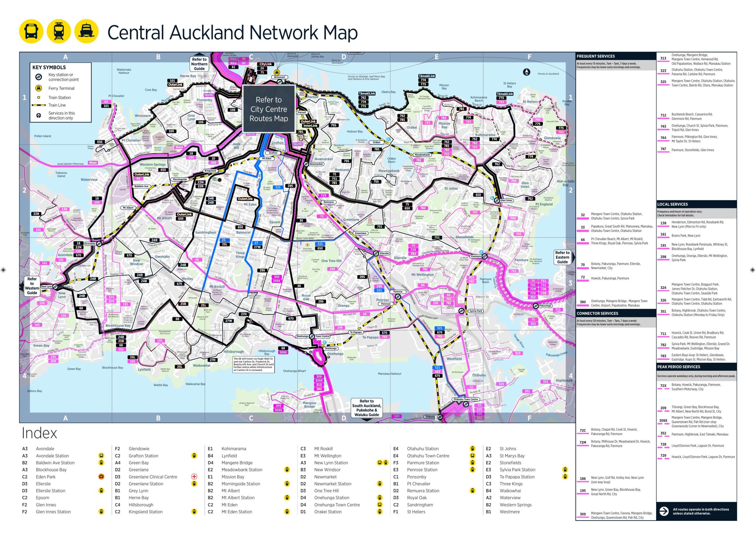
Task: Click the pink line swatch under route 313
Action: pos(663,61)
